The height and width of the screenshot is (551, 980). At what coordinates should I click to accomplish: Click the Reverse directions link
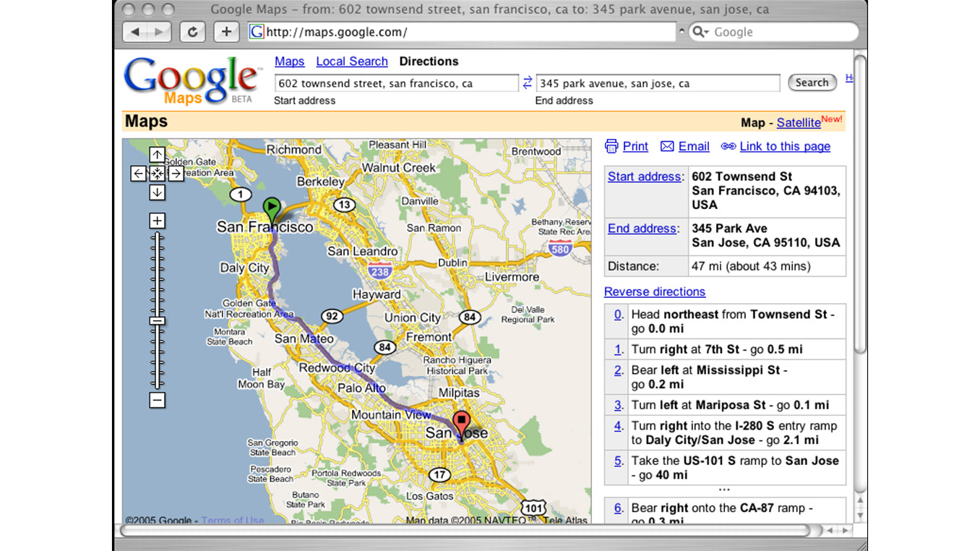tap(655, 291)
